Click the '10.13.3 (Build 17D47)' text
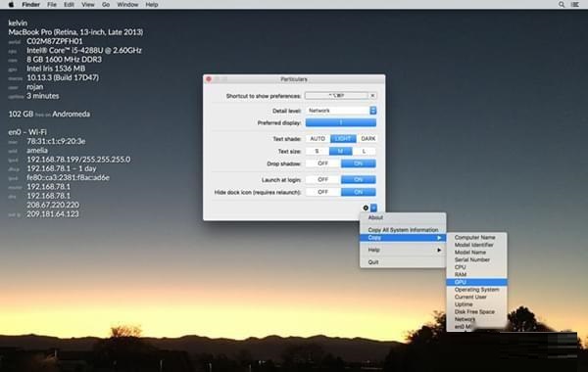 coord(63,77)
